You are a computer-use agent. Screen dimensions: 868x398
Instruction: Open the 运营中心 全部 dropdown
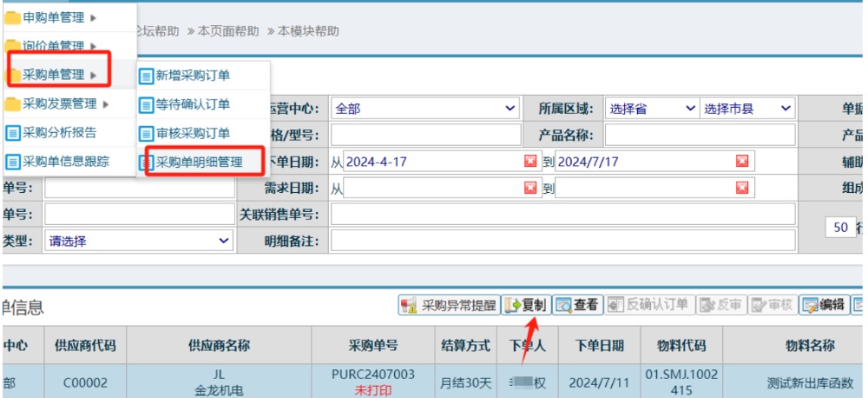coord(424,109)
